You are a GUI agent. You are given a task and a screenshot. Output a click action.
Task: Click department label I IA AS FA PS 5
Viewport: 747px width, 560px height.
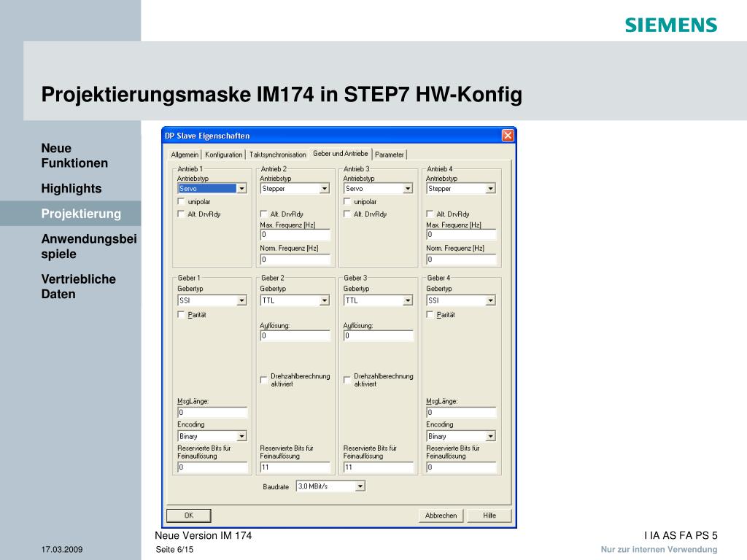point(681,535)
